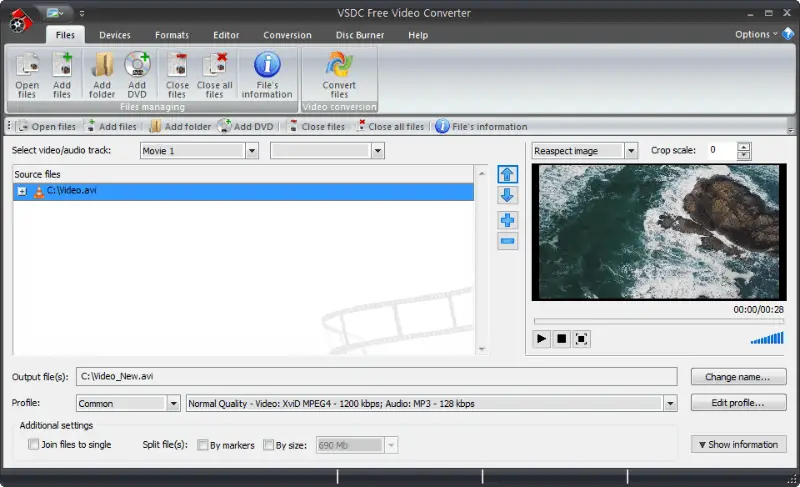
Task: Click the Add DVD ribbon icon
Action: tap(137, 75)
